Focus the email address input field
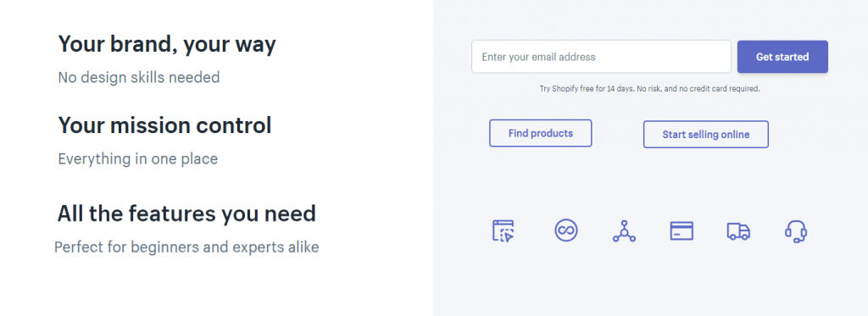The image size is (868, 316). [601, 57]
